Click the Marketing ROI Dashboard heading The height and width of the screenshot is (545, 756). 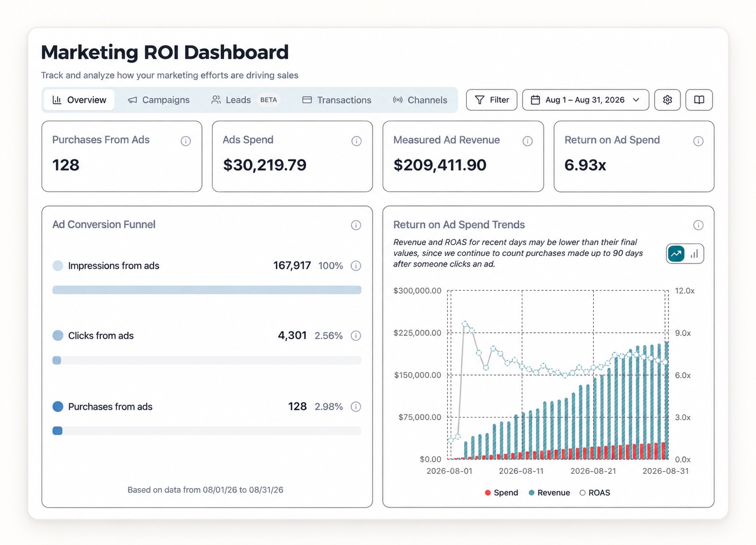pos(165,52)
